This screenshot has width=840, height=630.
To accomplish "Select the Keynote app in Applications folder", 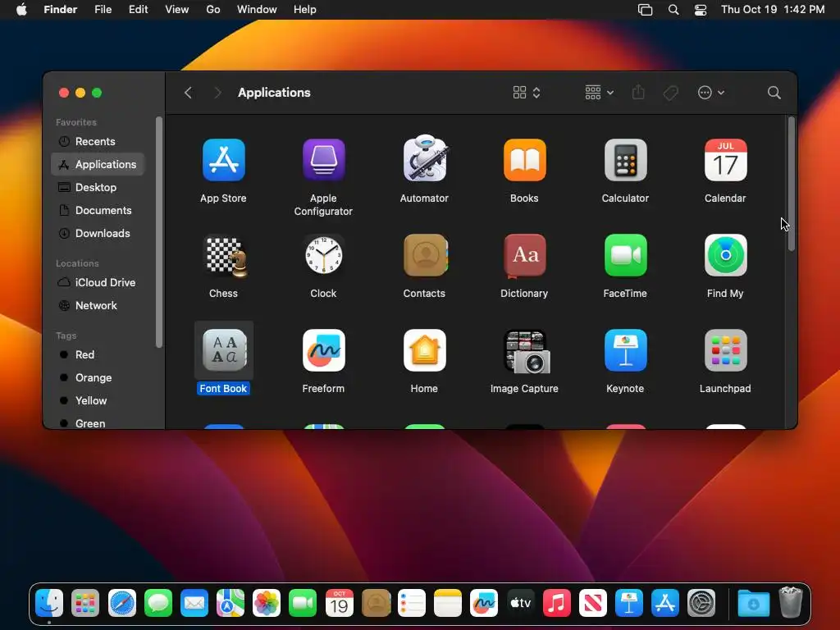I will [x=625, y=350].
